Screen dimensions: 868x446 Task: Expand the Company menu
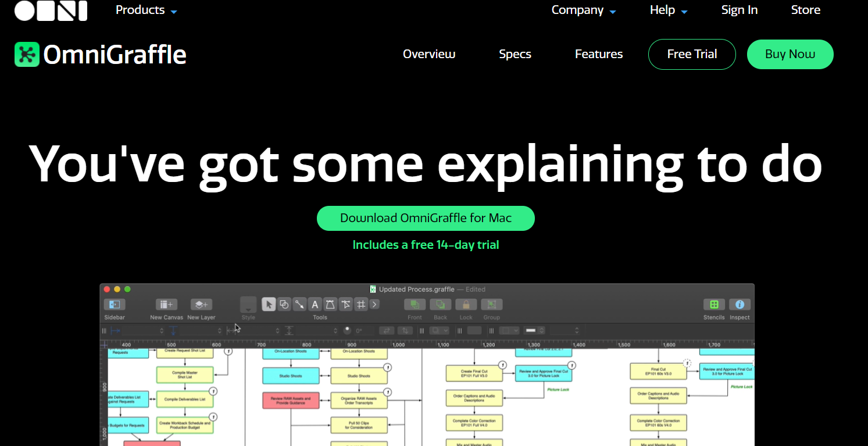point(584,10)
